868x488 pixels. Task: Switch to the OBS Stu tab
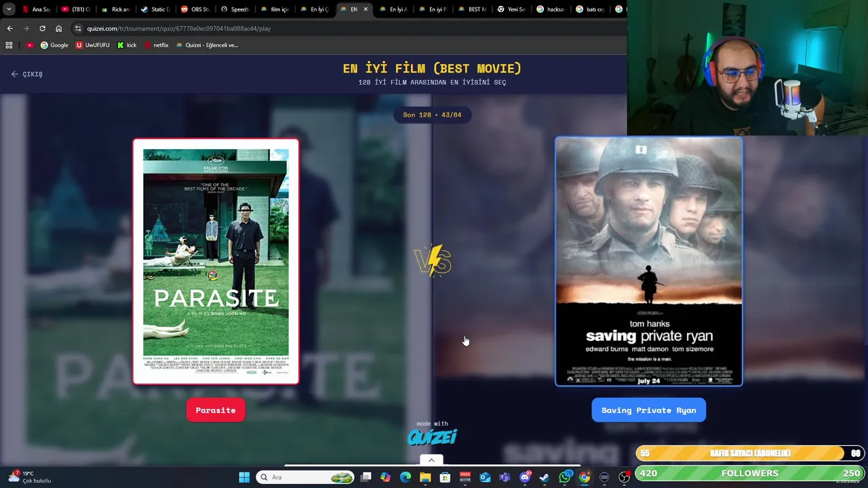click(x=195, y=9)
